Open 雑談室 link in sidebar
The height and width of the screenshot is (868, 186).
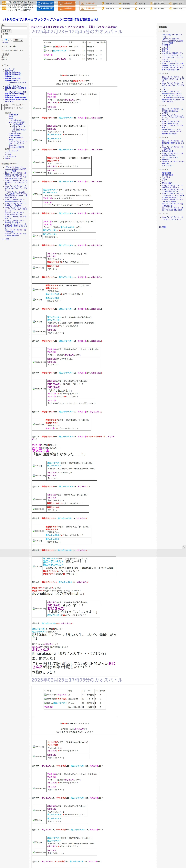tap(11, 117)
